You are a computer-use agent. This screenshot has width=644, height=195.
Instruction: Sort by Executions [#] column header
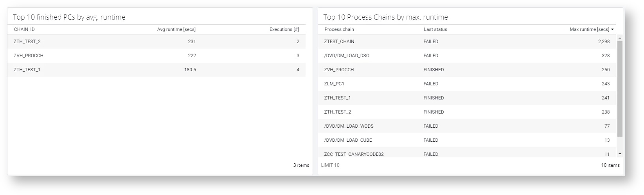pyautogui.click(x=284, y=29)
